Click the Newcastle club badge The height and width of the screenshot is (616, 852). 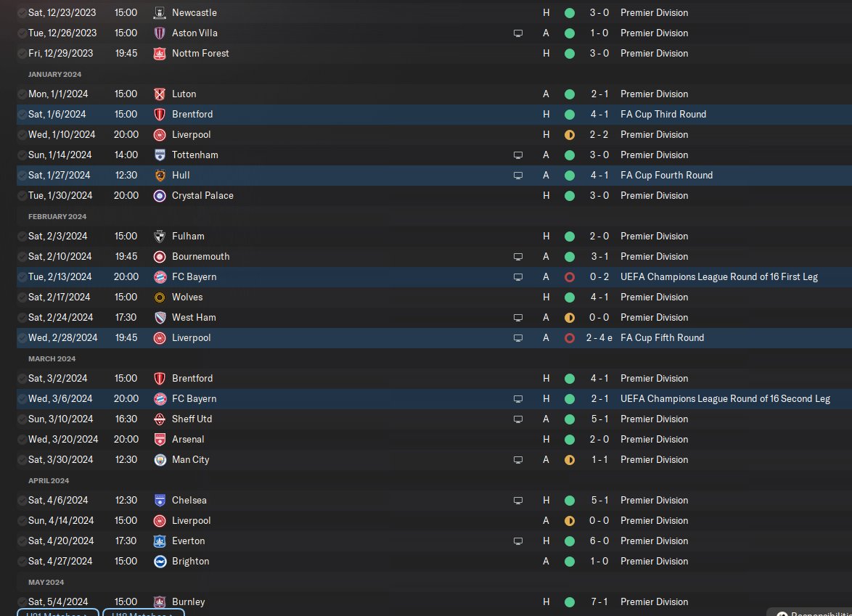(159, 12)
